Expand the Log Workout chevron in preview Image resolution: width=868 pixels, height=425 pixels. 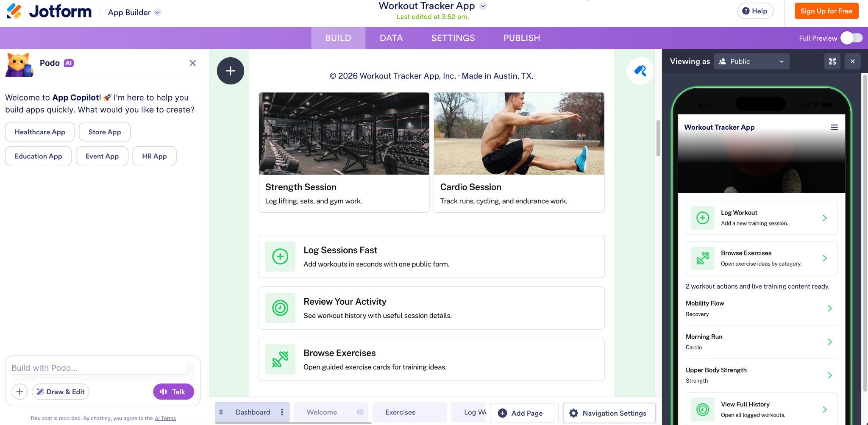click(x=825, y=218)
